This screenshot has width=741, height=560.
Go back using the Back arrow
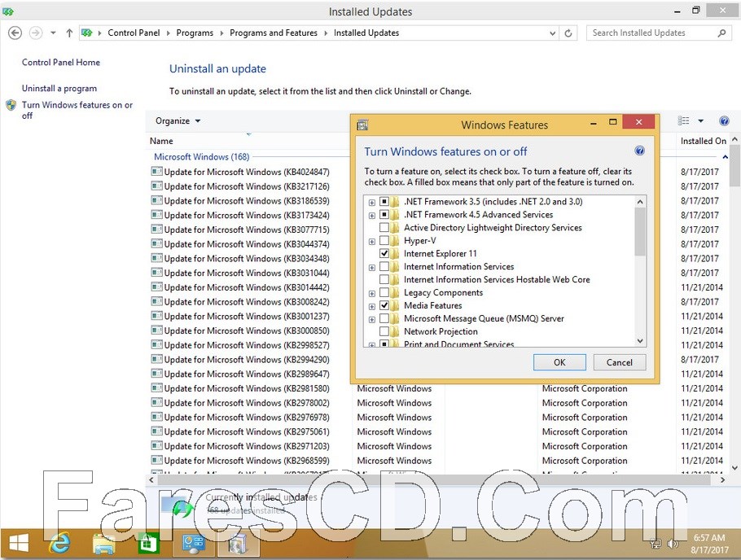15,33
